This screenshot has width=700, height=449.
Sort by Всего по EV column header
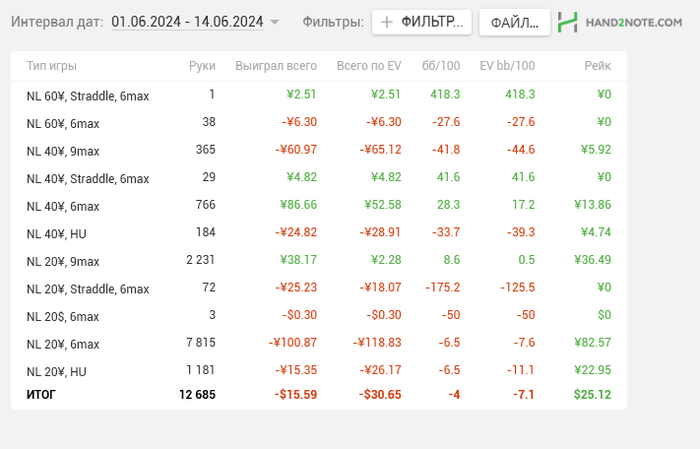(x=369, y=66)
